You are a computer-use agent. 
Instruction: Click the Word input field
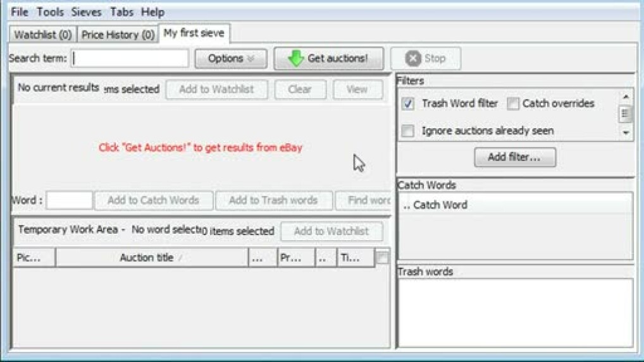tap(70, 200)
